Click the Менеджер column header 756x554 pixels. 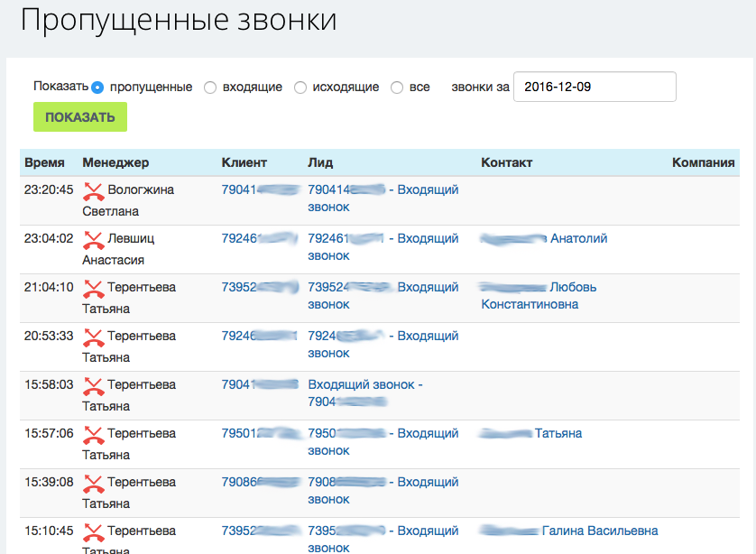(115, 162)
